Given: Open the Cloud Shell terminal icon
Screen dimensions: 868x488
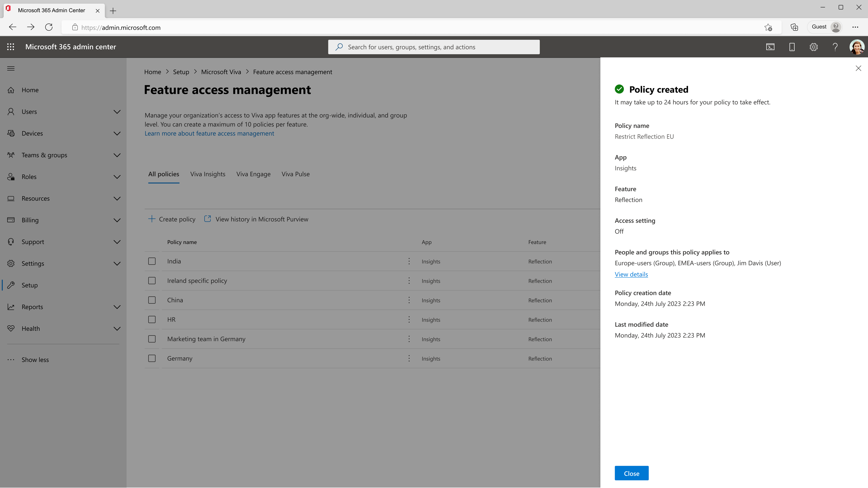Looking at the screenshot, I should click(x=770, y=47).
